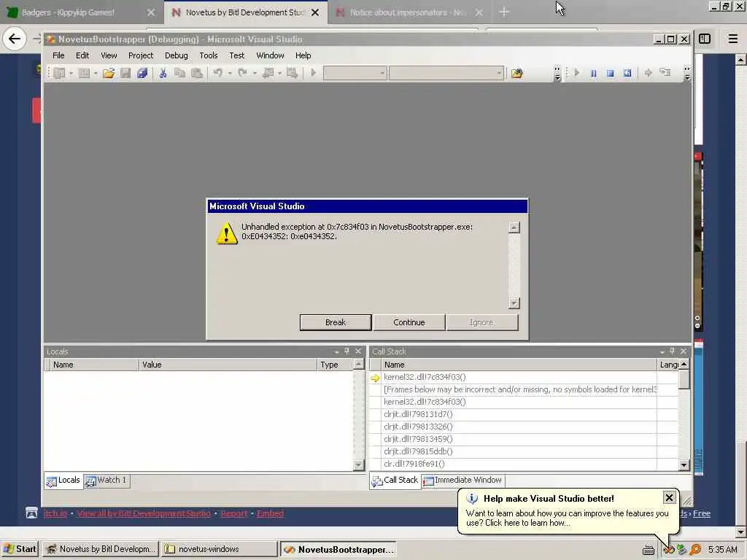Click the Break All pause icon
This screenshot has height=560, width=747.
594,73
